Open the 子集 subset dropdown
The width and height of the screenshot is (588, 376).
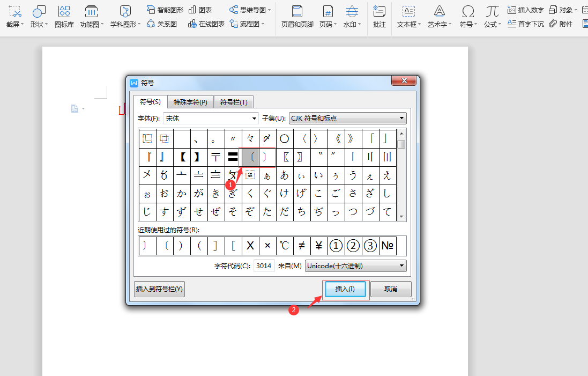pos(347,119)
